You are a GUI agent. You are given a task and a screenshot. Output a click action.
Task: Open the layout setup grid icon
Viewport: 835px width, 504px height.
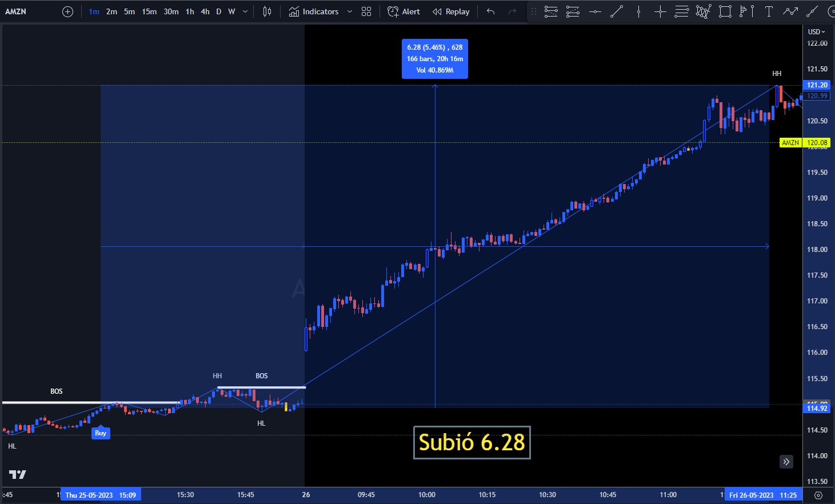(366, 11)
